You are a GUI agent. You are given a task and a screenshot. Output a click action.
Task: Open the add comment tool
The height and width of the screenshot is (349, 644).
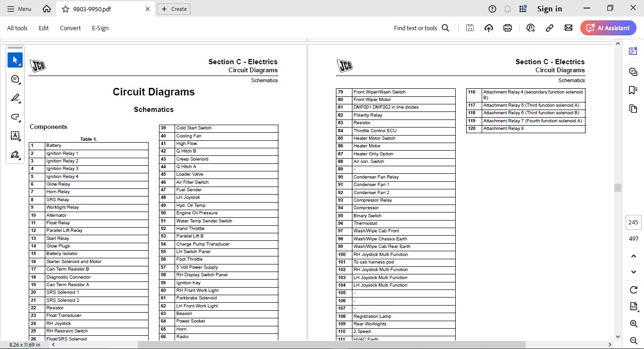click(x=15, y=79)
